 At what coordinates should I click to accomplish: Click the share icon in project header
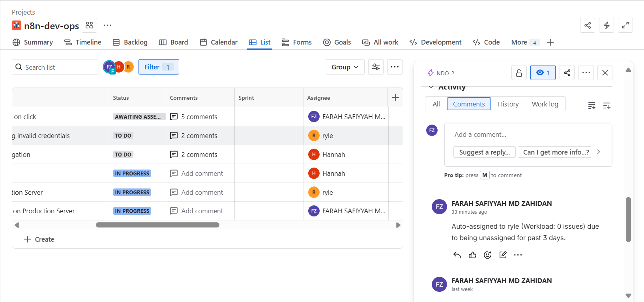(588, 25)
